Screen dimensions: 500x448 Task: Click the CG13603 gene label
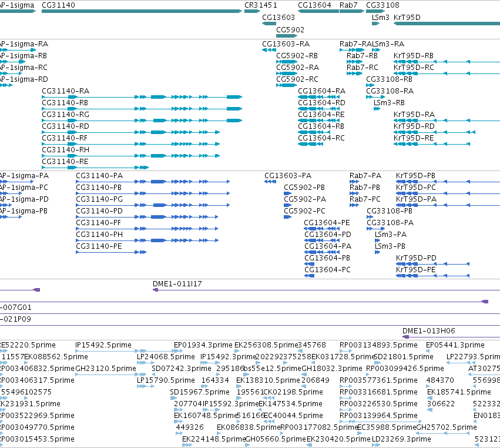(278, 17)
